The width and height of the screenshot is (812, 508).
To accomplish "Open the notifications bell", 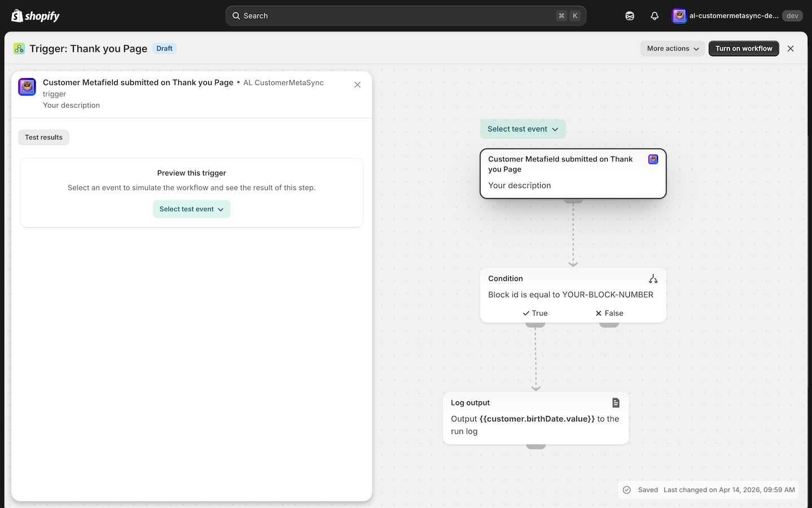I will tap(655, 16).
